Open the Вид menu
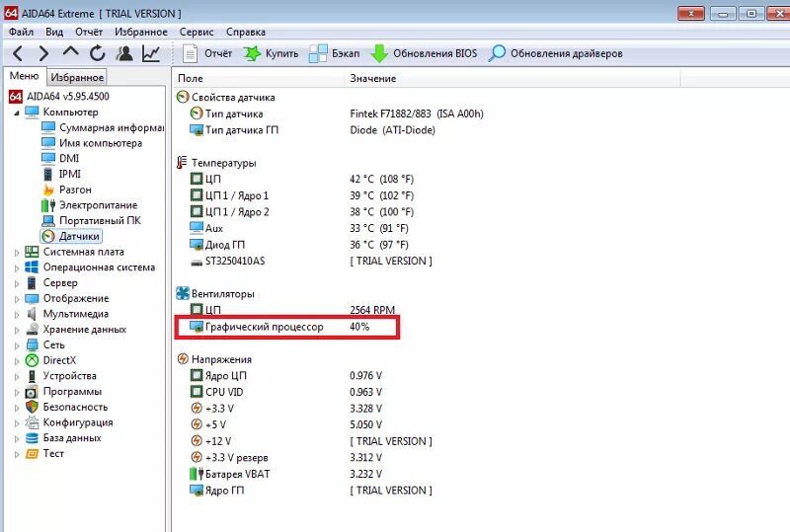The width and height of the screenshot is (790, 532). (54, 32)
